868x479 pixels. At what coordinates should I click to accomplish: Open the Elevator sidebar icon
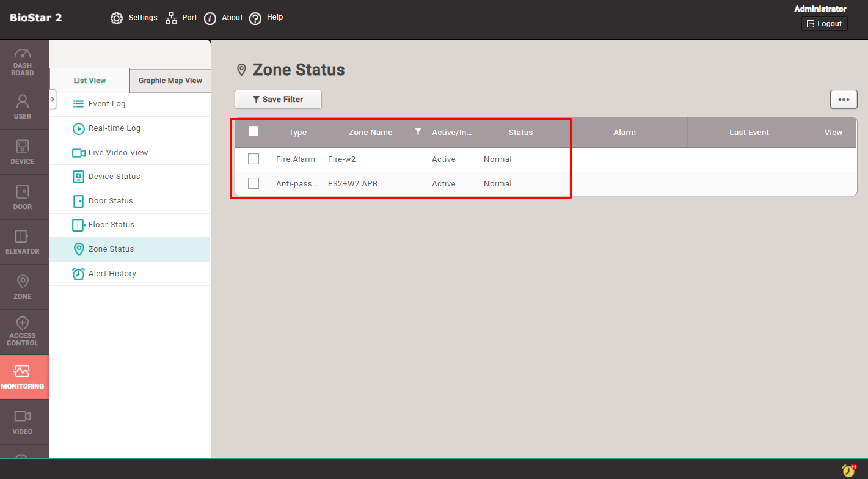(23, 242)
